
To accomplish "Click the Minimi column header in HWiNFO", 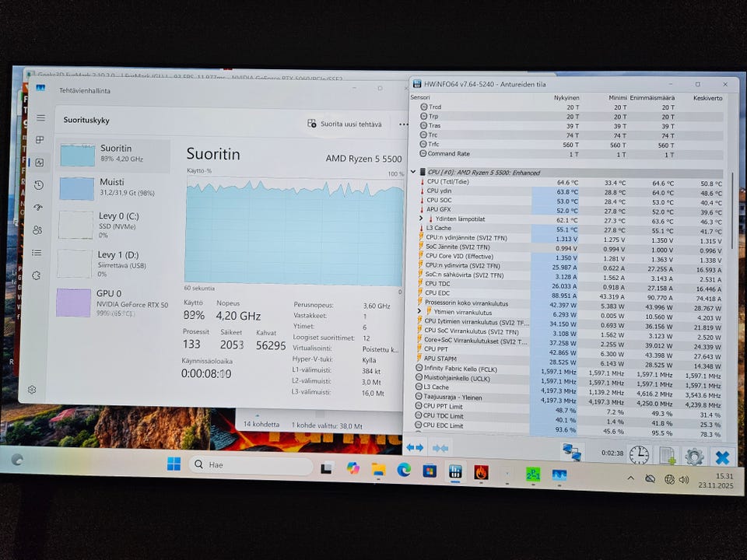I will click(617, 98).
